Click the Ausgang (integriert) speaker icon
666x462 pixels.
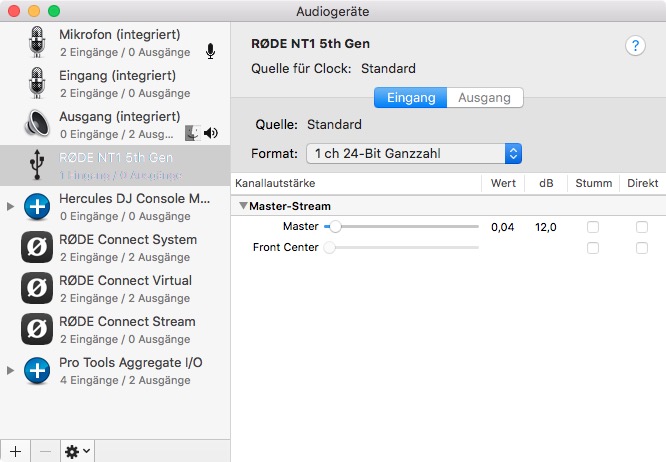point(37,123)
